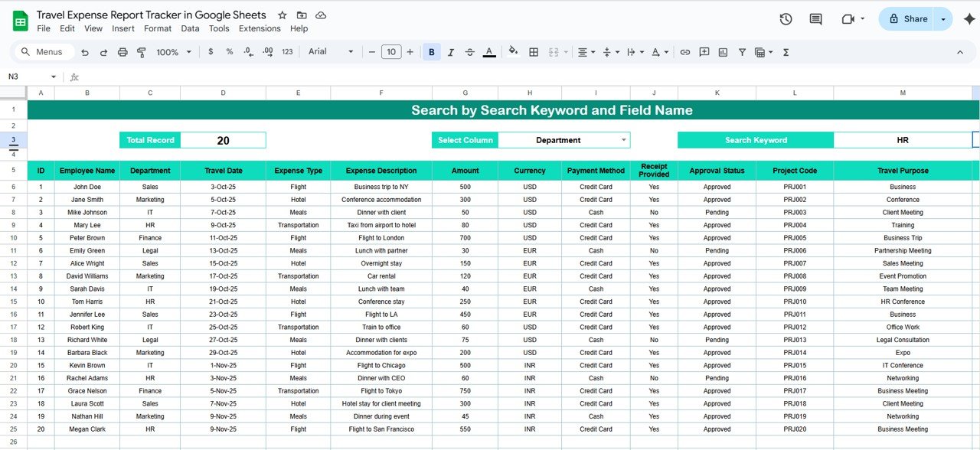
Task: Open the Data menu
Action: click(x=190, y=28)
